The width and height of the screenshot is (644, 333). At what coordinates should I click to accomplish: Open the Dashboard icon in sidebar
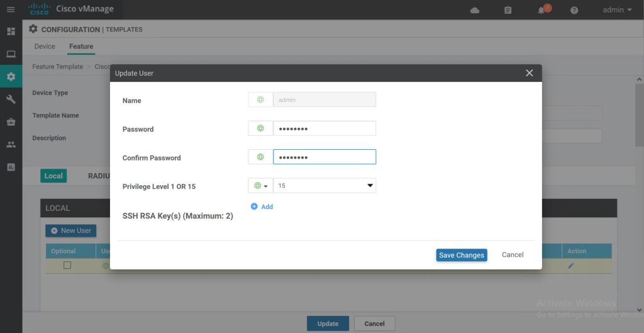[x=11, y=31]
